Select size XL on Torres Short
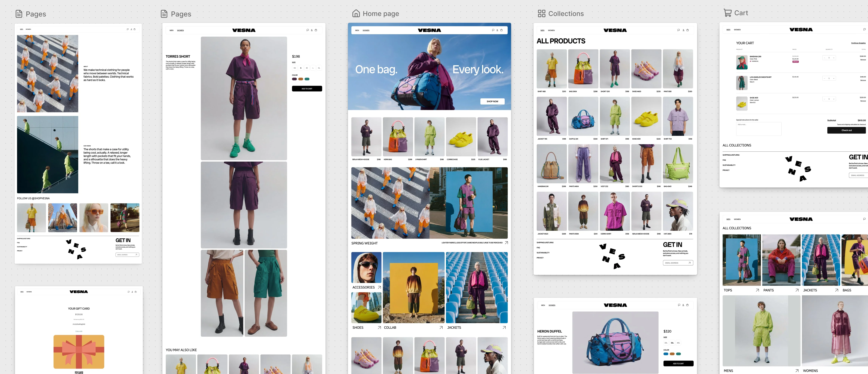 [319, 68]
